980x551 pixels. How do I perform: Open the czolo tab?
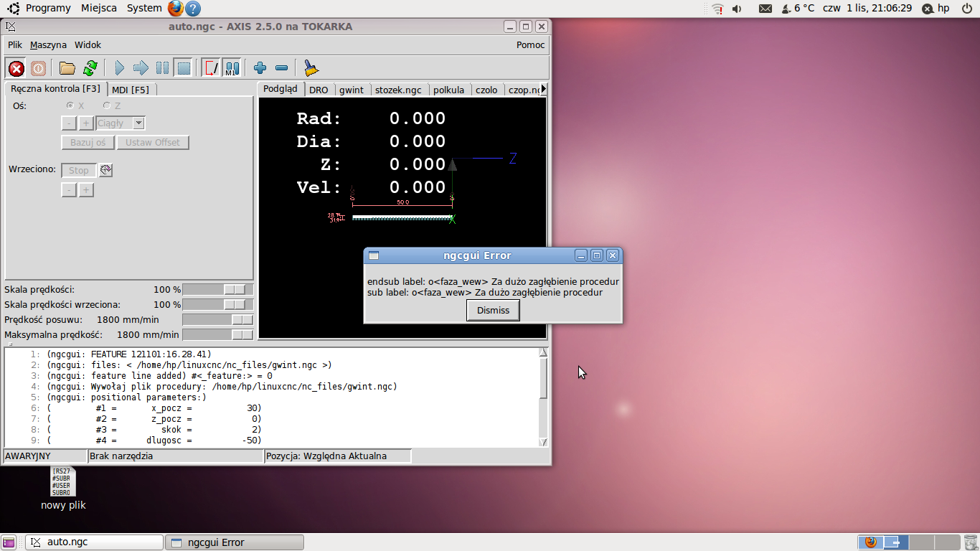pyautogui.click(x=486, y=90)
